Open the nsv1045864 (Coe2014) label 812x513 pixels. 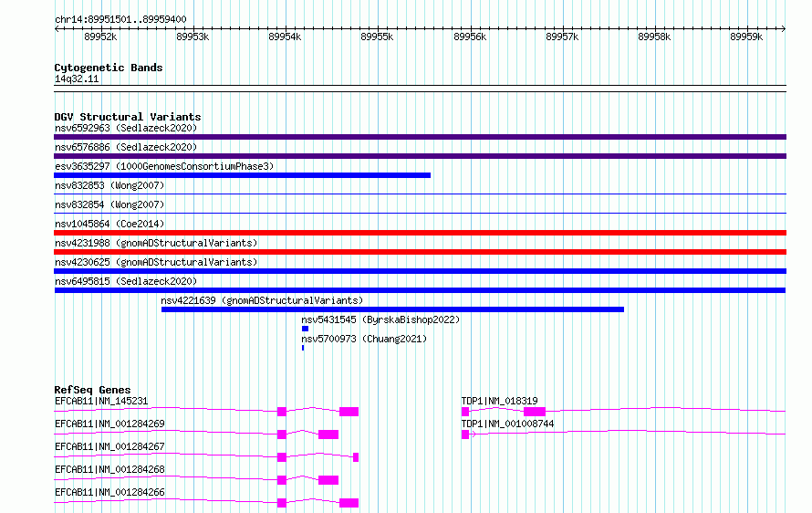pyautogui.click(x=109, y=224)
